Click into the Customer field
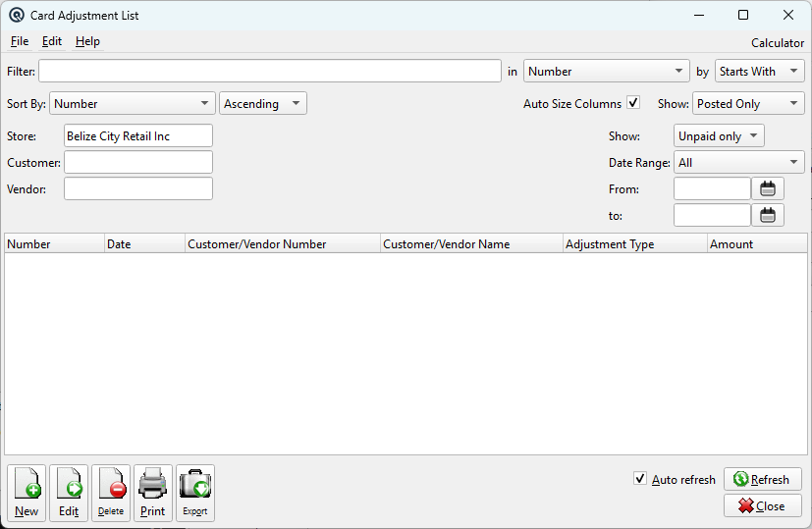 (x=138, y=163)
